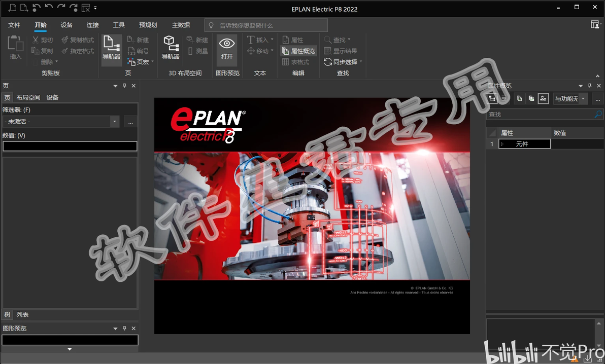Image resolution: width=605 pixels, height=364 pixels.
Task: Click the 测量 measure icon
Action: click(x=190, y=51)
